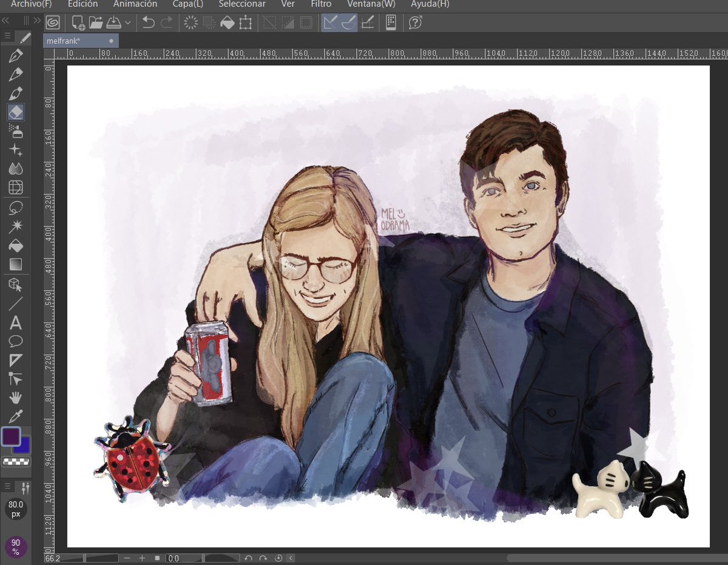Click the Clear layer icon

click(x=191, y=23)
